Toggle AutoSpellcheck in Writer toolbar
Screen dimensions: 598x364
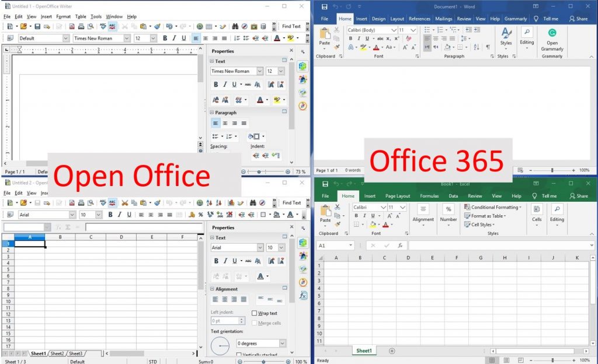pos(112,26)
